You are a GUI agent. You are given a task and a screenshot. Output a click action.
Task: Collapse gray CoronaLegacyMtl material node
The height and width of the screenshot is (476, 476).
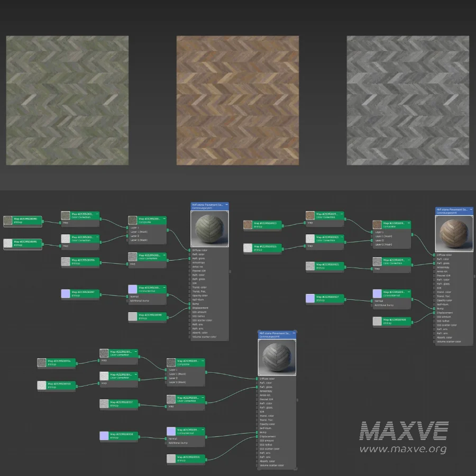coord(294,333)
